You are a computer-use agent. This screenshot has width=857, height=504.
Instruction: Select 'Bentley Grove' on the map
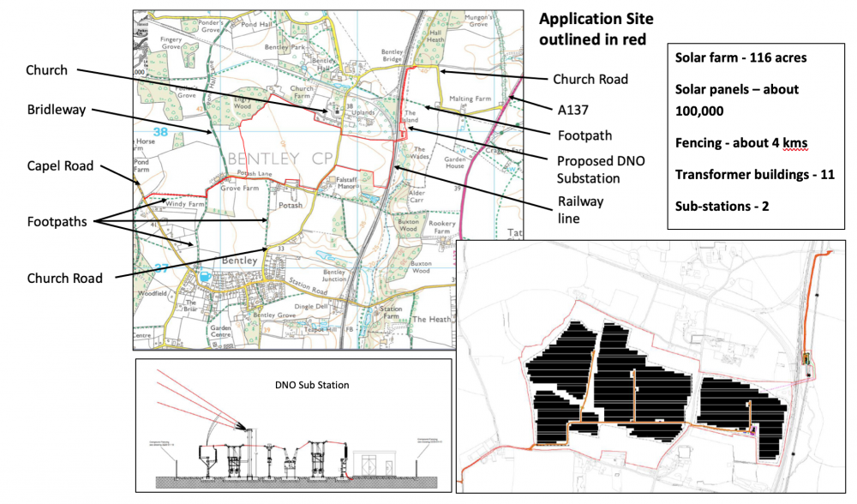pos(274,315)
